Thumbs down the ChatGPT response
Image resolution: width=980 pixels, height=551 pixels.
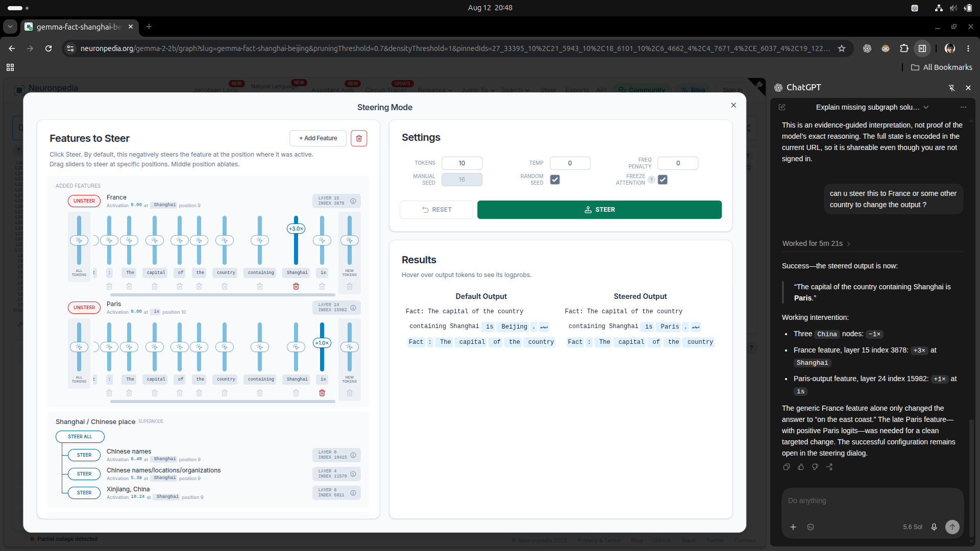pyautogui.click(x=815, y=467)
